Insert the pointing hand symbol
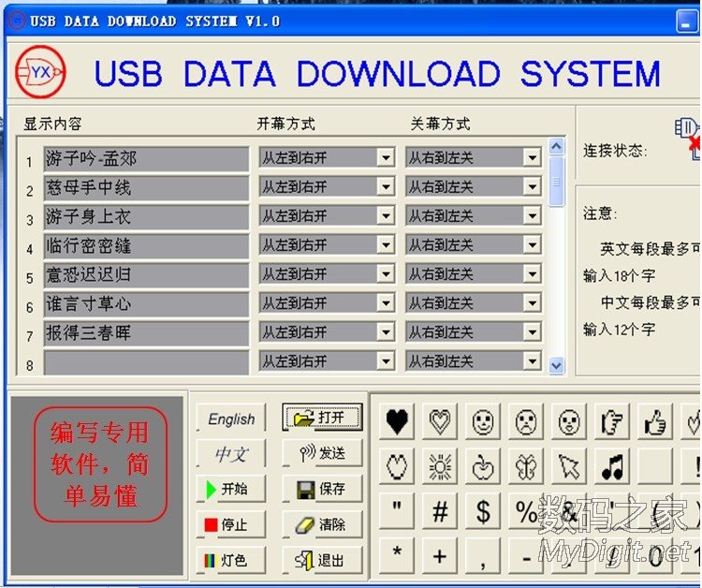 tap(612, 421)
